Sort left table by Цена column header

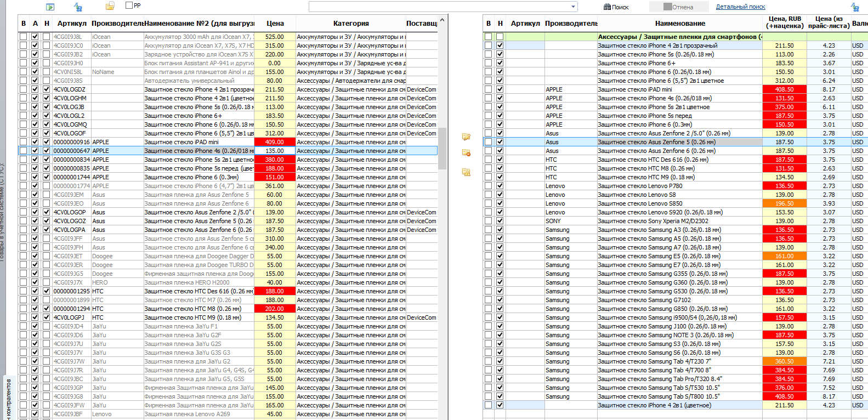tap(275, 24)
